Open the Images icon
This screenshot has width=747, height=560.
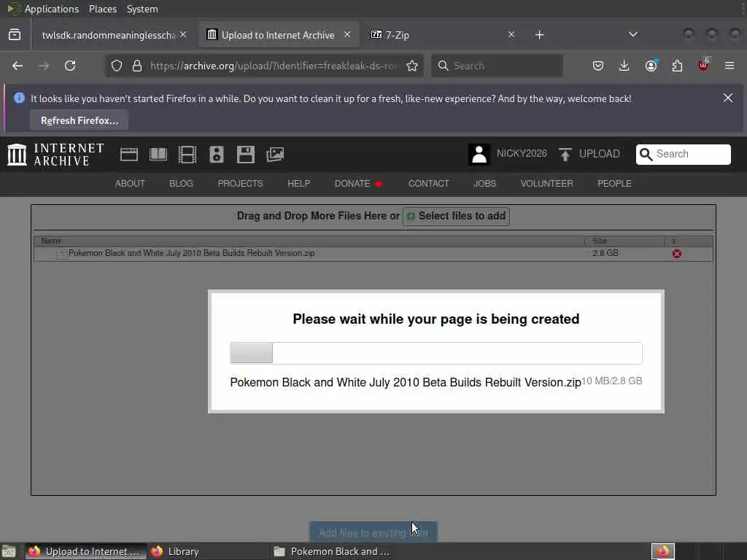click(275, 155)
